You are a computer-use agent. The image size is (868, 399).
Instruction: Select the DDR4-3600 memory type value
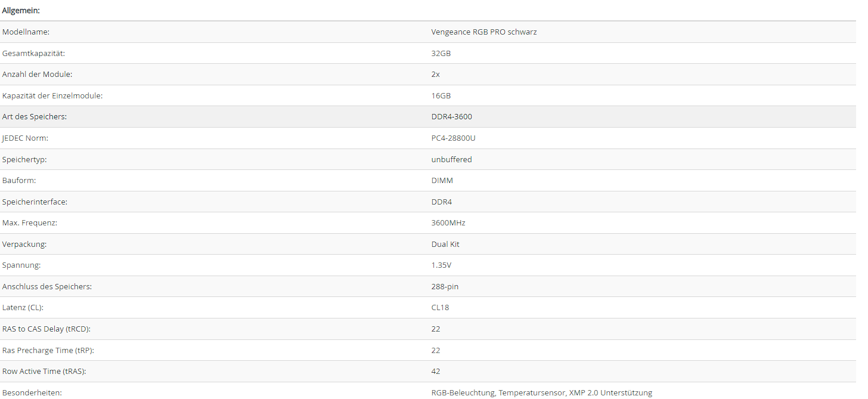tap(451, 116)
